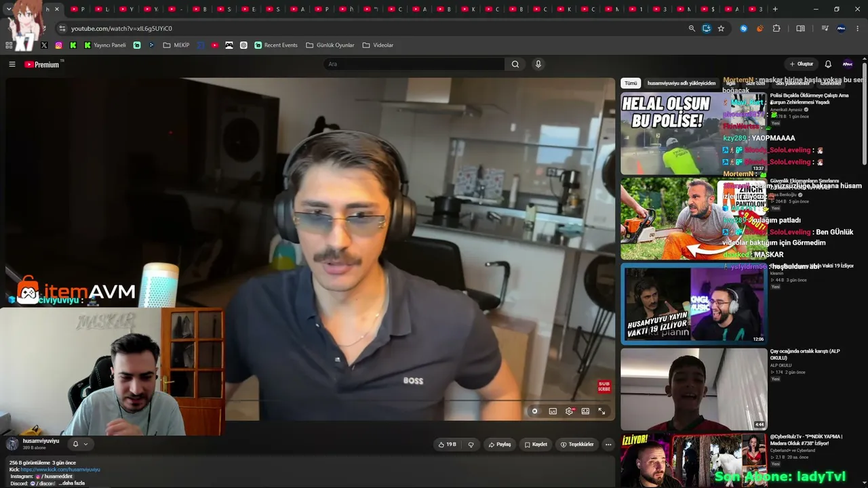This screenshot has width=868, height=488.
Task: Select 'husamviyuviyu adlı yükleyiciden' filter chip
Action: pos(682,83)
